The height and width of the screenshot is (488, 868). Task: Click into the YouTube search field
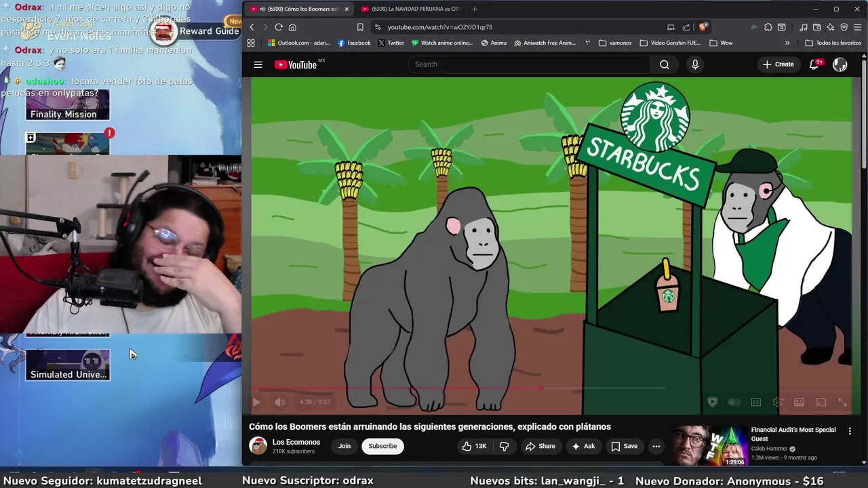pyautogui.click(x=529, y=64)
